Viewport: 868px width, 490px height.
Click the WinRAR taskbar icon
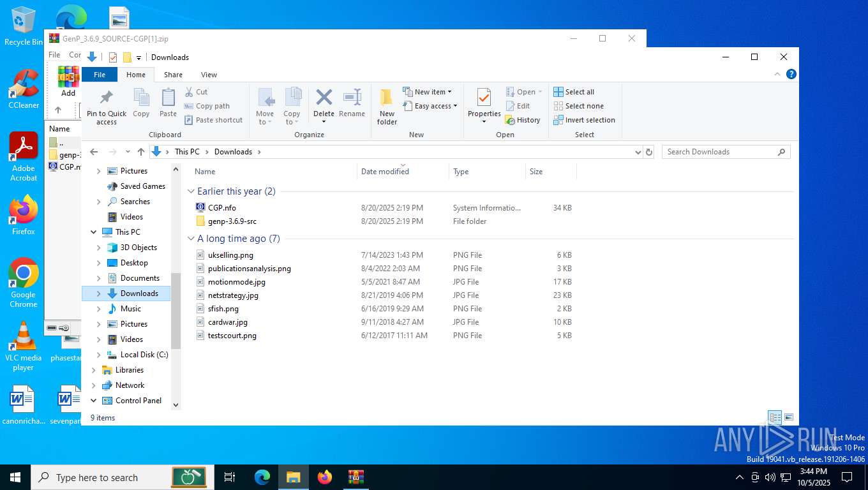coord(355,477)
